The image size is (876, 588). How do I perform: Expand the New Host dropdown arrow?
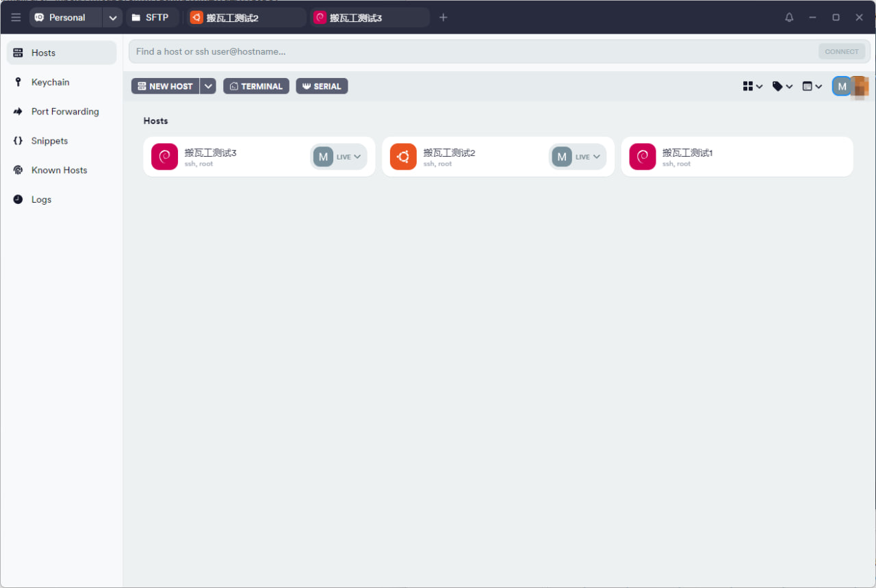coord(209,86)
